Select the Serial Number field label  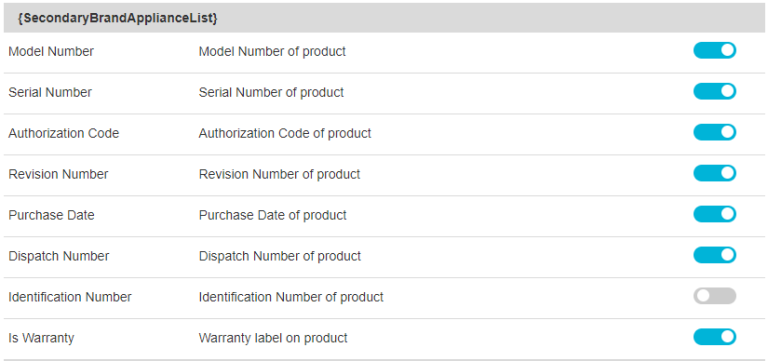click(50, 93)
